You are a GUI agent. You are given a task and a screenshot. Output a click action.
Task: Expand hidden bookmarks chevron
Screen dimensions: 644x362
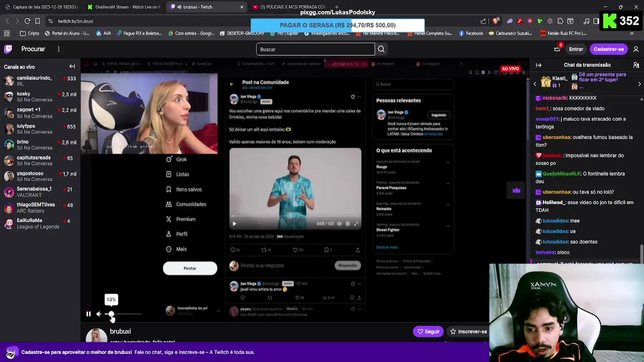(x=632, y=33)
